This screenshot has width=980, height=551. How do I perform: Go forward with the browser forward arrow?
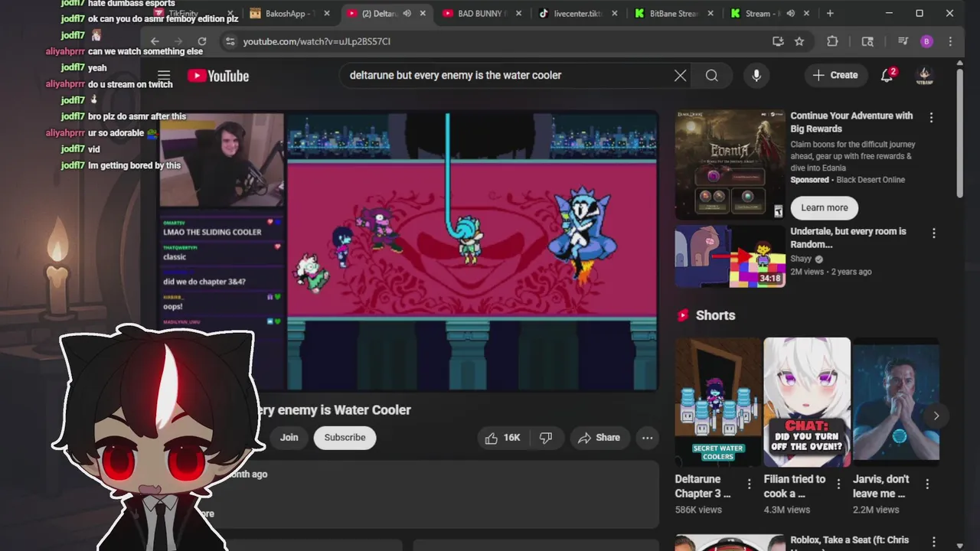tap(178, 41)
